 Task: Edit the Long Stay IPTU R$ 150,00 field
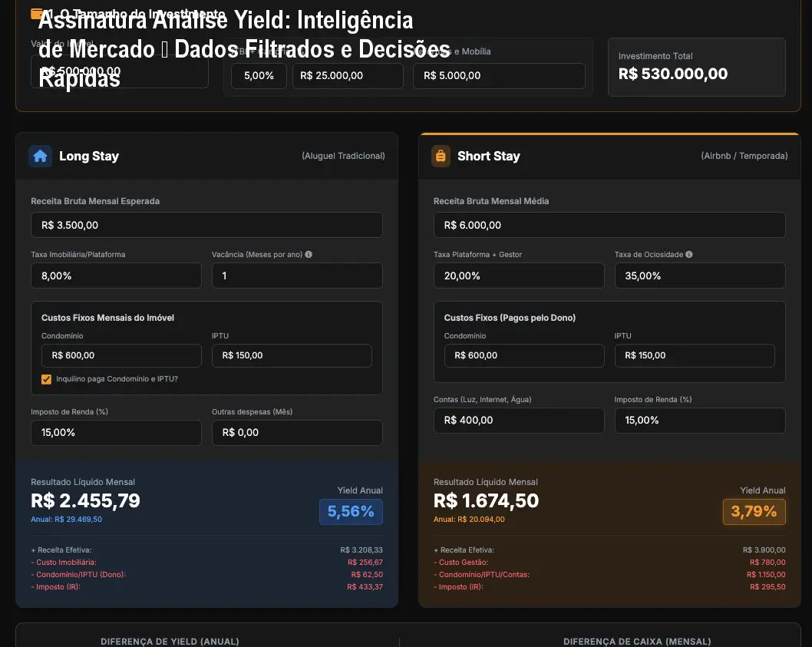coord(292,355)
